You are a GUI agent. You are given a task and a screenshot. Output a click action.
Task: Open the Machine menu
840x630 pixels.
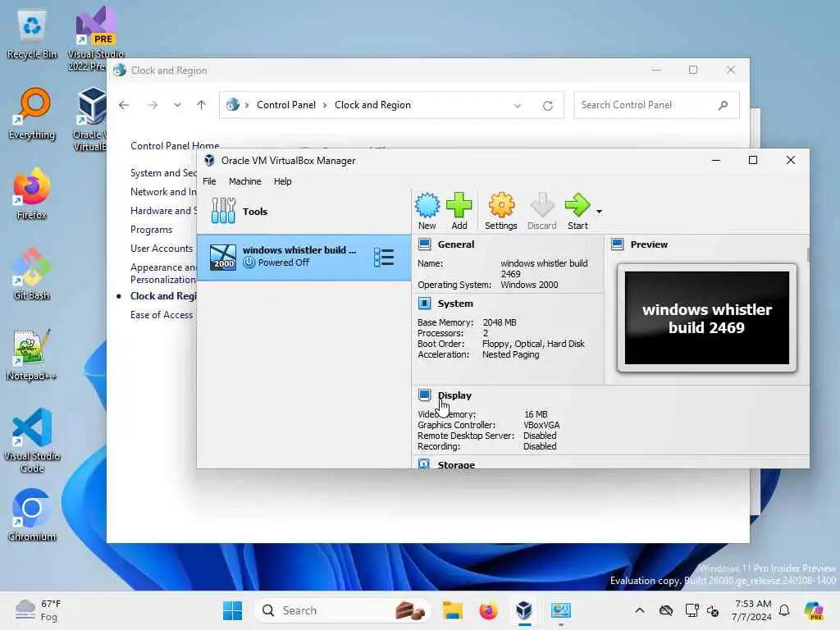pyautogui.click(x=244, y=181)
